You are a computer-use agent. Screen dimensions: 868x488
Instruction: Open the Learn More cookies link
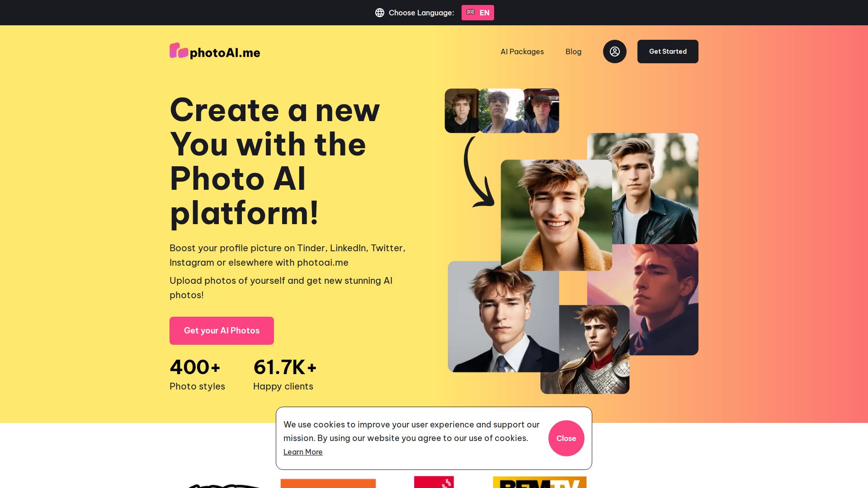tap(303, 452)
